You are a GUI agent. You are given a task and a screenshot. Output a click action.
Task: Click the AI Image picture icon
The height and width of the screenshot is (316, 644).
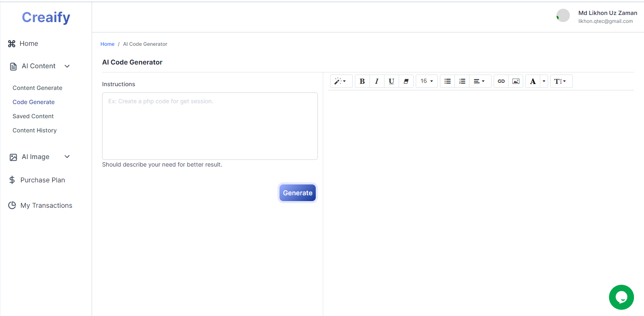tap(13, 157)
